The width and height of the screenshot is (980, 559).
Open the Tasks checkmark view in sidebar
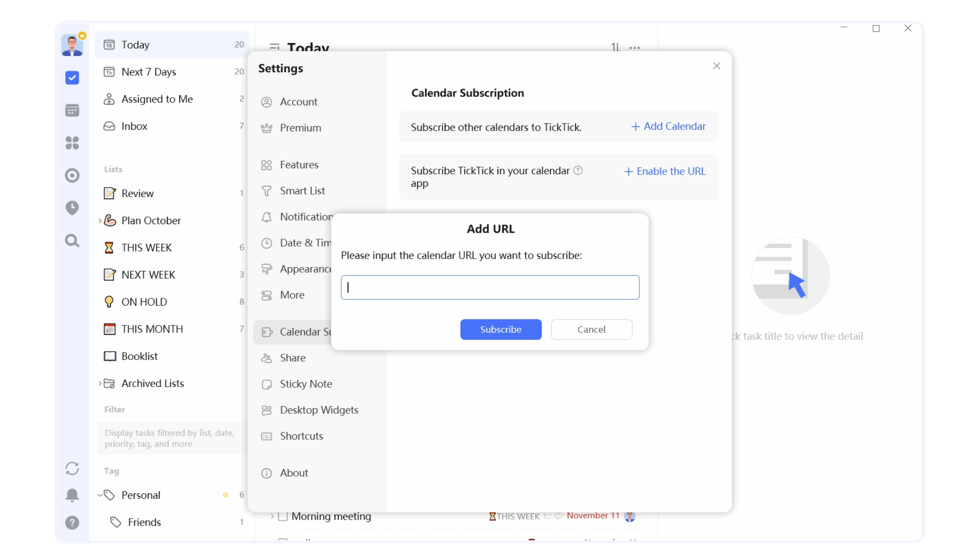72,78
